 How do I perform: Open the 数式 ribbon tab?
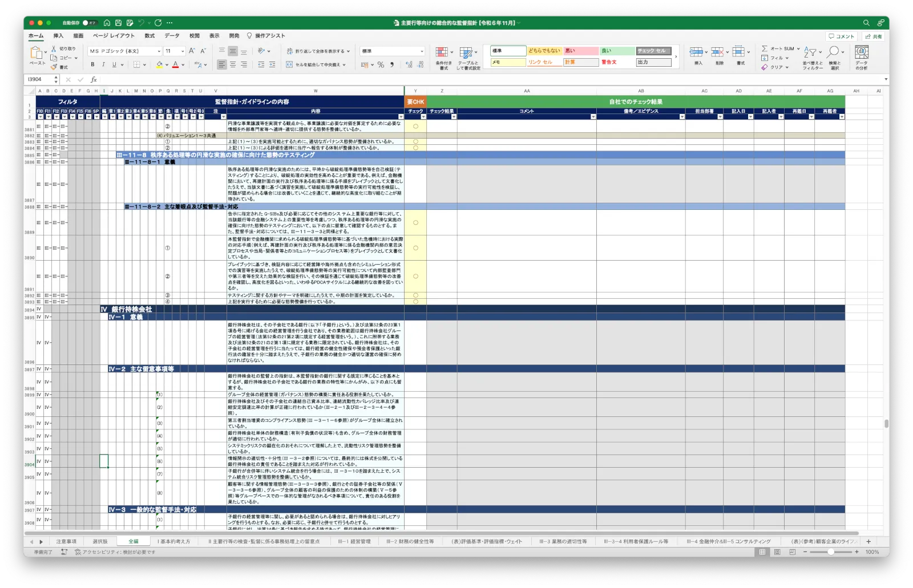[150, 36]
